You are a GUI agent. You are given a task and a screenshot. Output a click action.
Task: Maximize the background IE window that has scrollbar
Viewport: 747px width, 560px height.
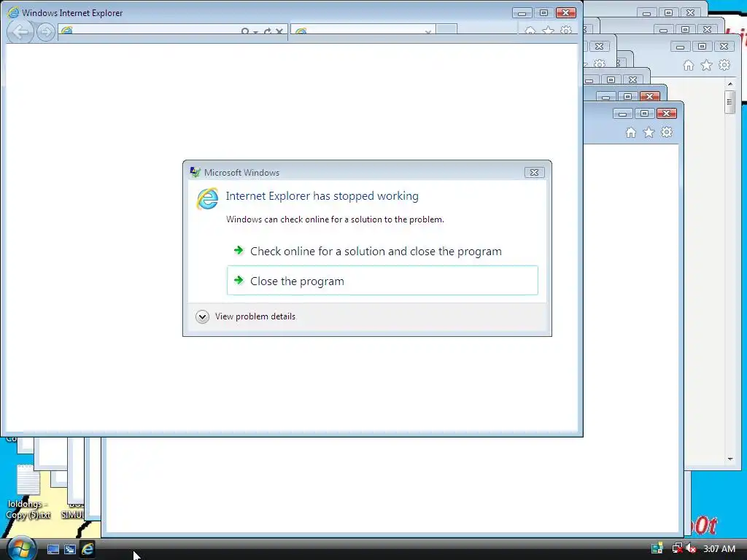pos(703,46)
